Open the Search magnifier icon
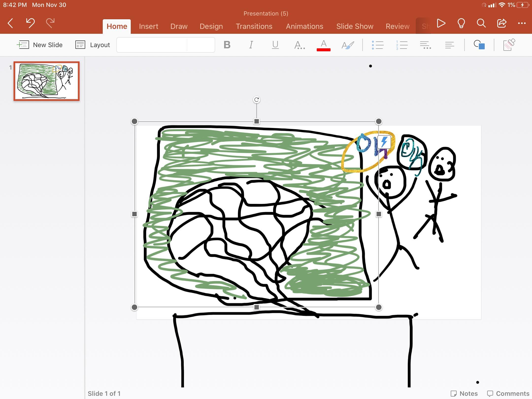 click(481, 23)
